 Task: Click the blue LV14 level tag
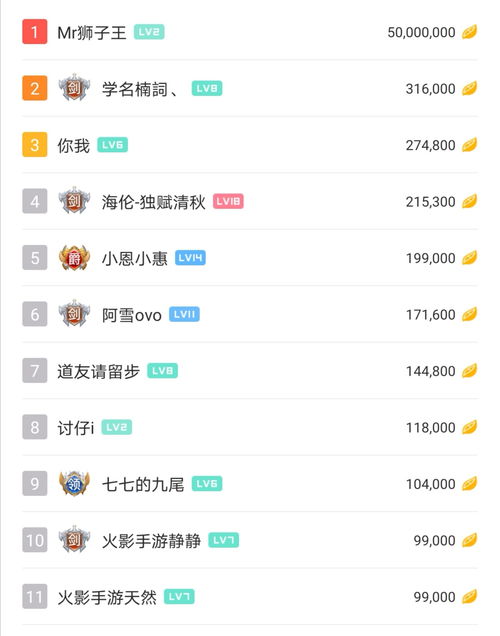pyautogui.click(x=190, y=258)
